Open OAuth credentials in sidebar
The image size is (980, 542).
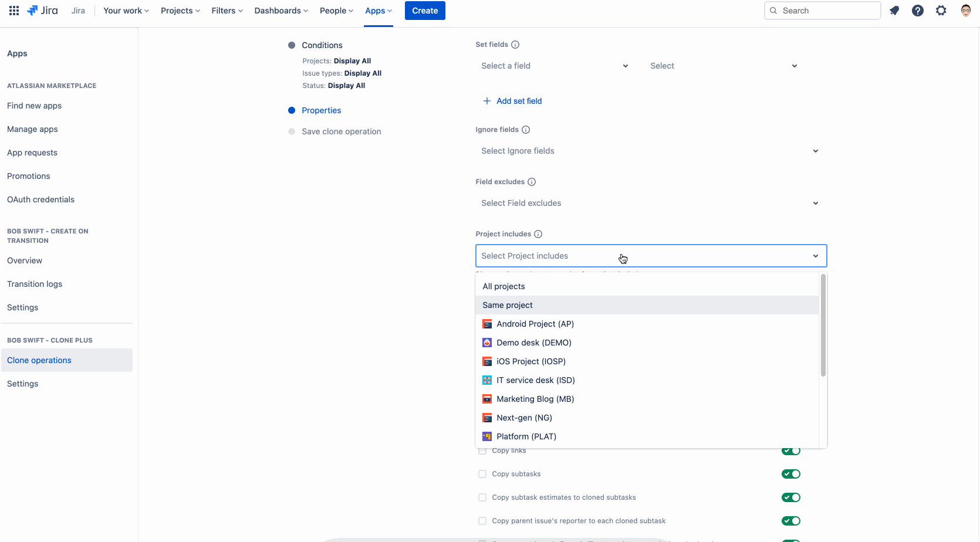tap(40, 199)
